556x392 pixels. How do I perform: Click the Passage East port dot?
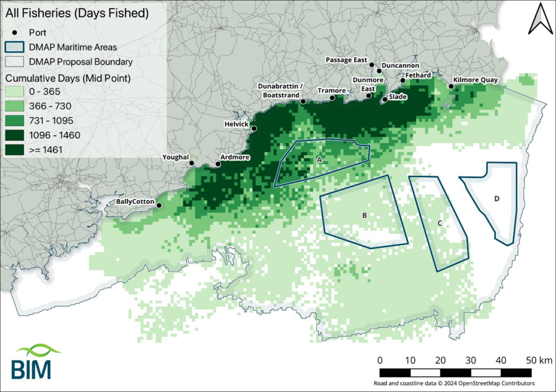372,65
